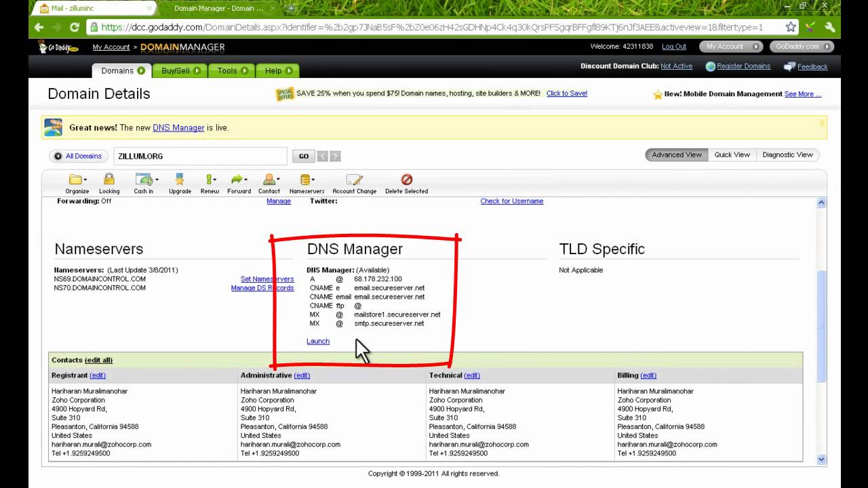868x488 pixels.
Task: Open the Renew tool
Action: pyautogui.click(x=210, y=184)
